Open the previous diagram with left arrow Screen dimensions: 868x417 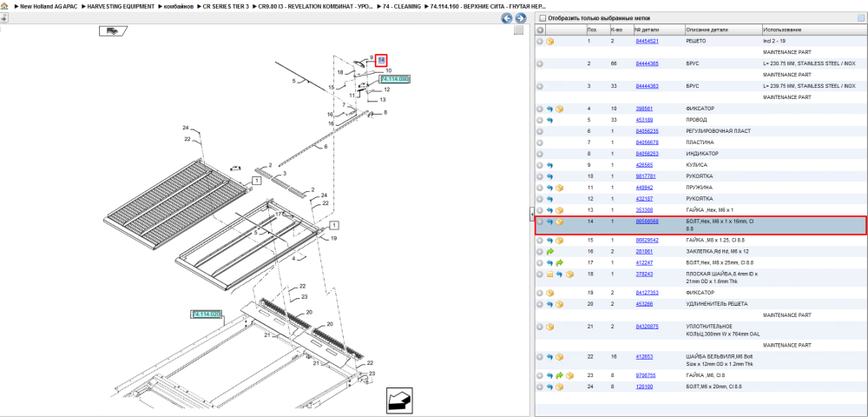pyautogui.click(x=507, y=18)
